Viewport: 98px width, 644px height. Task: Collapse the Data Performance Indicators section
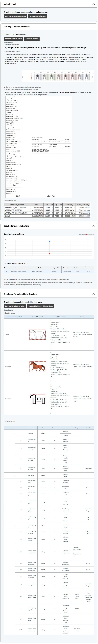tap(94, 226)
